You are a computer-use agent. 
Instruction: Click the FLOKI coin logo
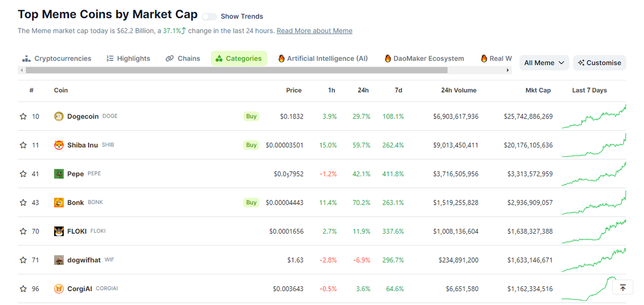(59, 232)
